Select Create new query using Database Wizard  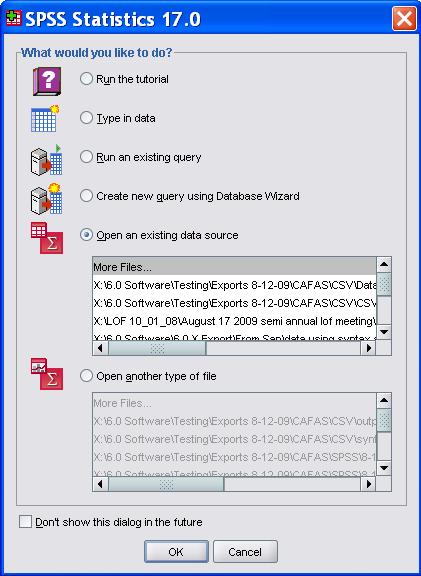click(x=86, y=195)
